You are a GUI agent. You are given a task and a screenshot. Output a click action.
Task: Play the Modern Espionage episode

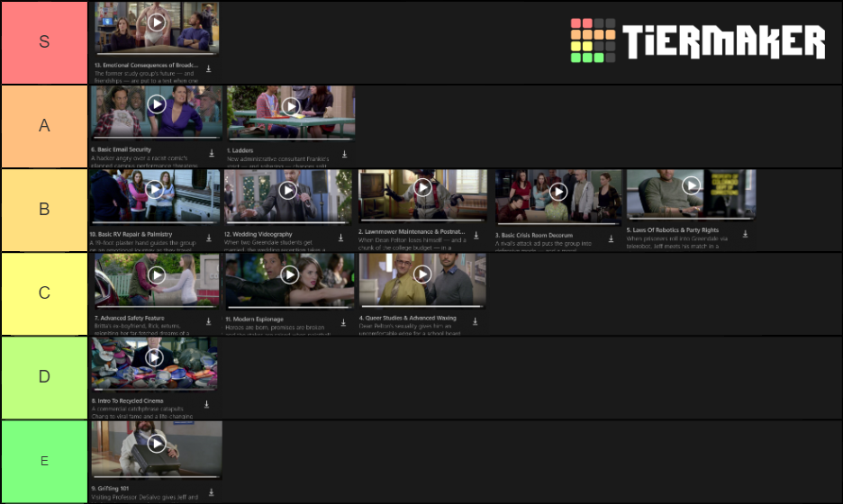point(289,274)
